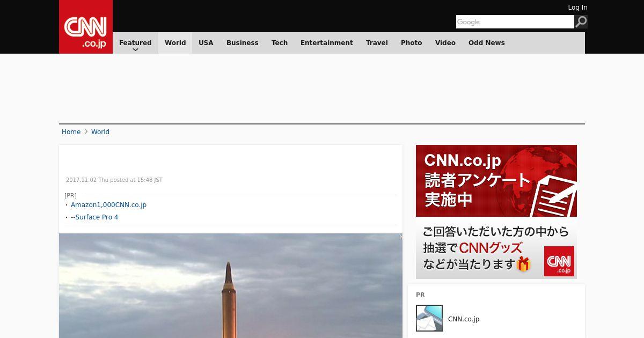
Task: Expand the Featured dropdown chevron
Action: tap(135, 49)
